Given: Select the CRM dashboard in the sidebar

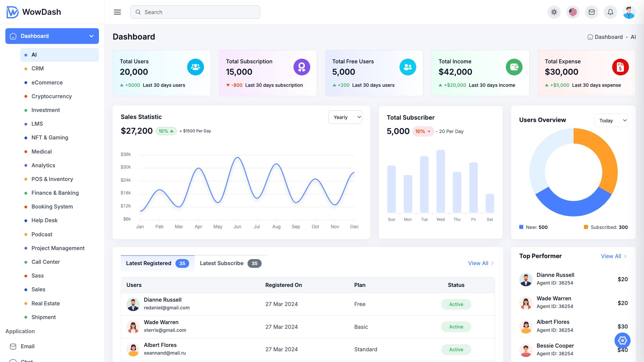Looking at the screenshot, I should (37, 68).
